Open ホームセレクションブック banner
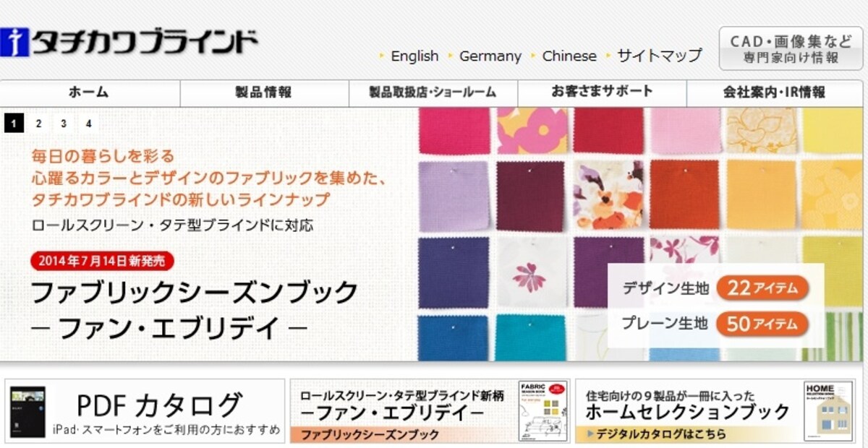Image resolution: width=868 pixels, height=448 pixels. [x=715, y=411]
